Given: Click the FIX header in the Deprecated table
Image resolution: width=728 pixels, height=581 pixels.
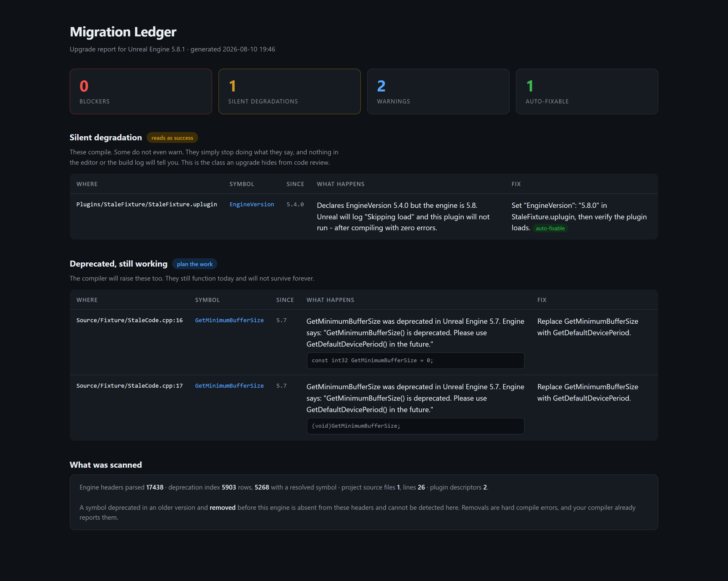Looking at the screenshot, I should (542, 300).
